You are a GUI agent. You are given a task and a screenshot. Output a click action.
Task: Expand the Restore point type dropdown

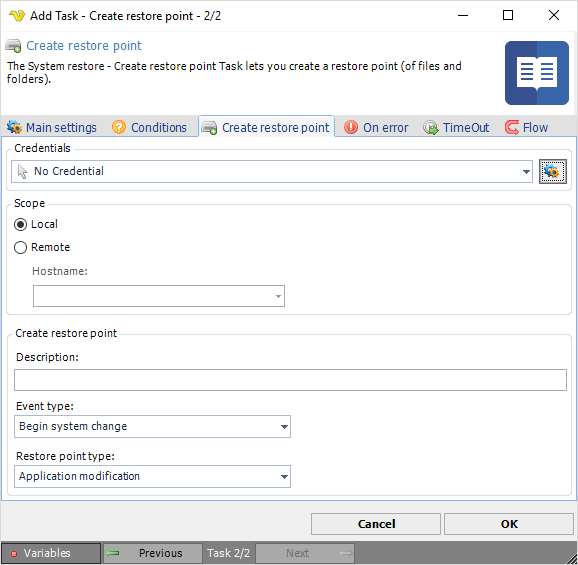click(x=152, y=477)
